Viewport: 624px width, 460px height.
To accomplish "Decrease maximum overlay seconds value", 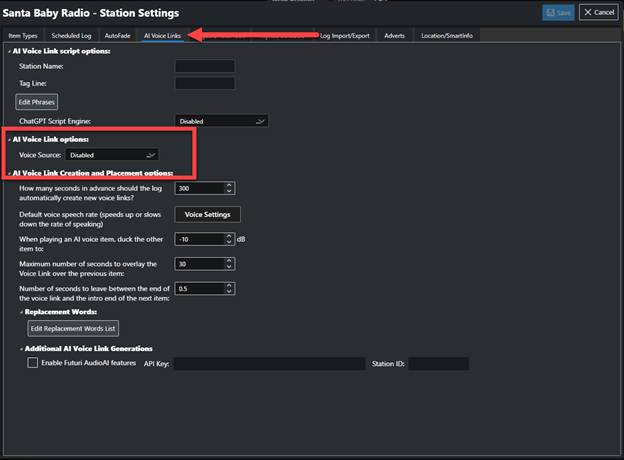I will 229,267.
